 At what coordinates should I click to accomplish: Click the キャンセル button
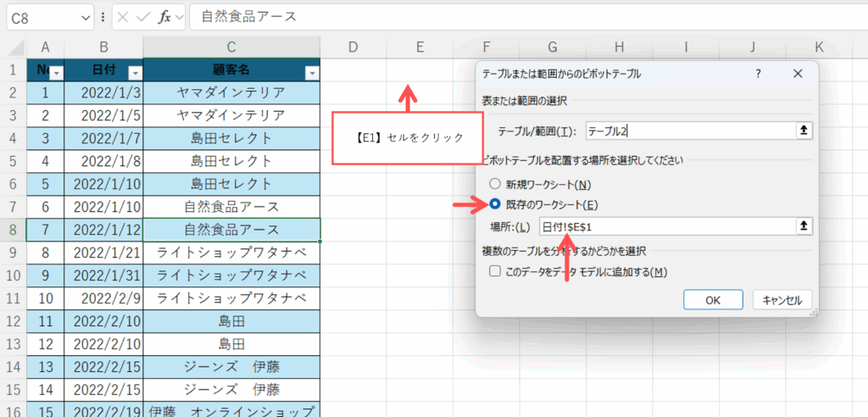click(x=782, y=299)
